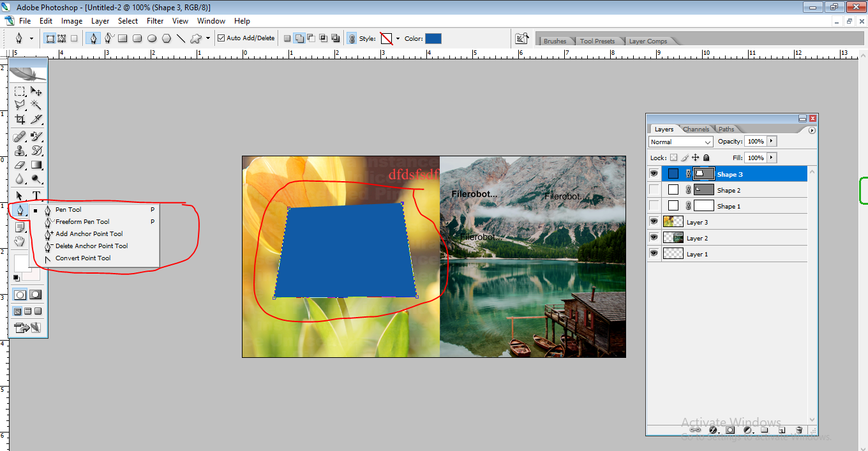Viewport: 868px width, 451px height.
Task: Select the Hand tool
Action: (x=19, y=240)
